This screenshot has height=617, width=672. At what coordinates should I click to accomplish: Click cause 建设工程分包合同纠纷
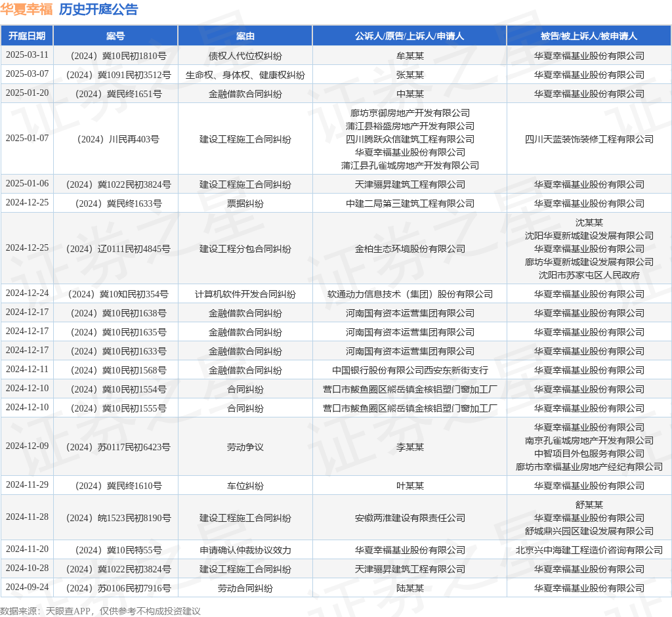(x=245, y=249)
